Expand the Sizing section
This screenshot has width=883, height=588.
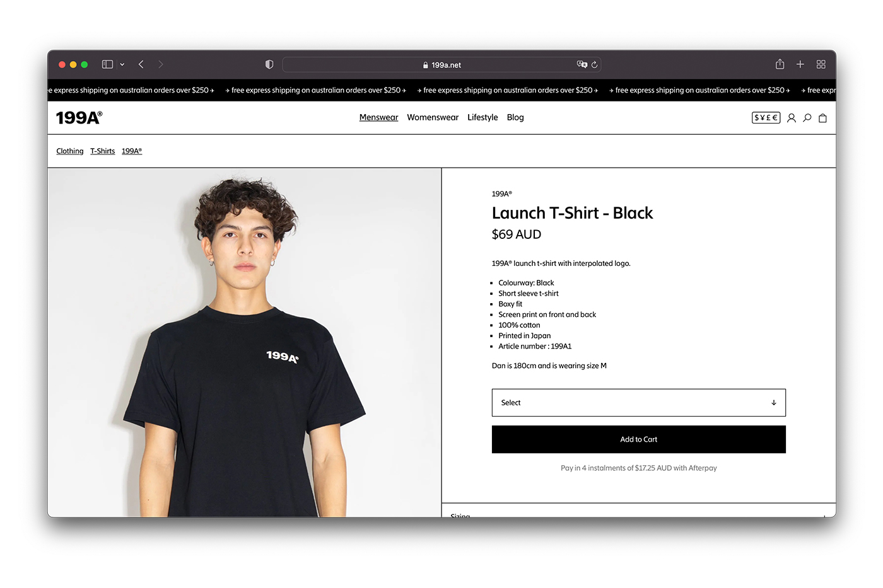[x=639, y=514]
